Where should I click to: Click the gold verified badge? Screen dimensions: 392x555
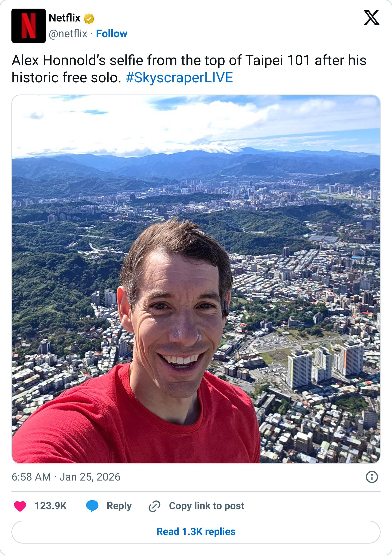click(89, 19)
